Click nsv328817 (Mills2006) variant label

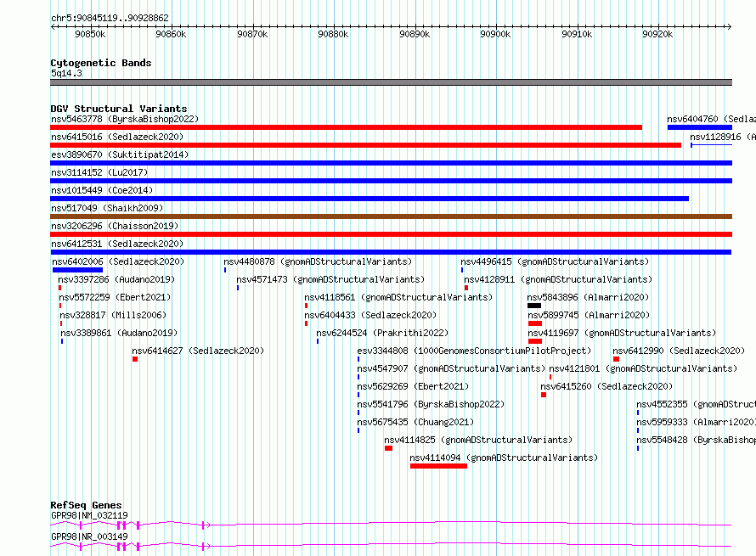click(113, 315)
